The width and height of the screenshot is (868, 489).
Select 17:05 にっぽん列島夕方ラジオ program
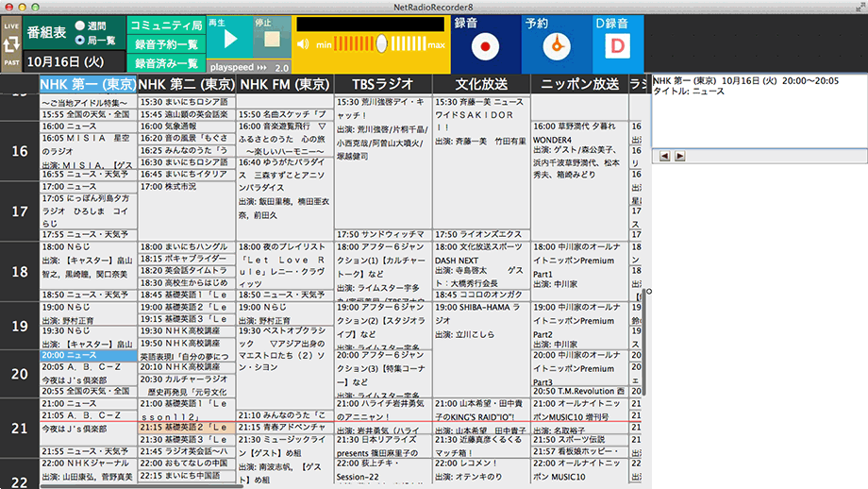(88, 211)
